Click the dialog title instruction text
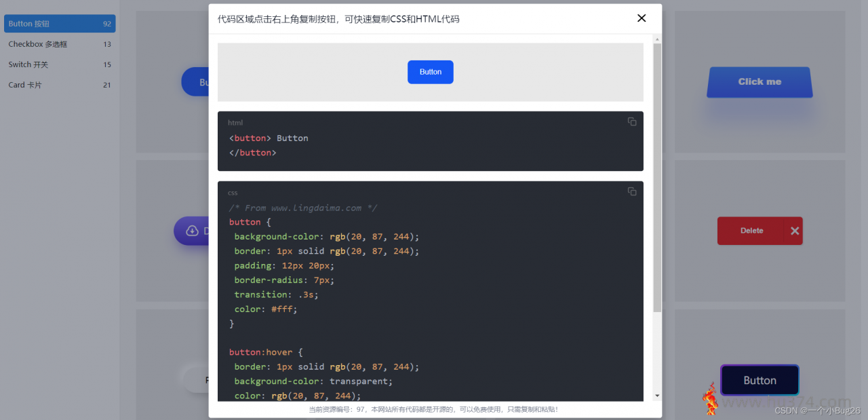 tap(338, 19)
